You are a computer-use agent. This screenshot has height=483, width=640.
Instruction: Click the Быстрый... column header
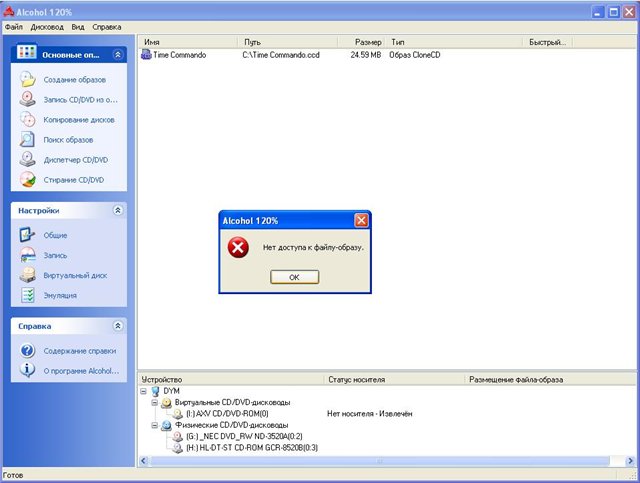(x=547, y=42)
